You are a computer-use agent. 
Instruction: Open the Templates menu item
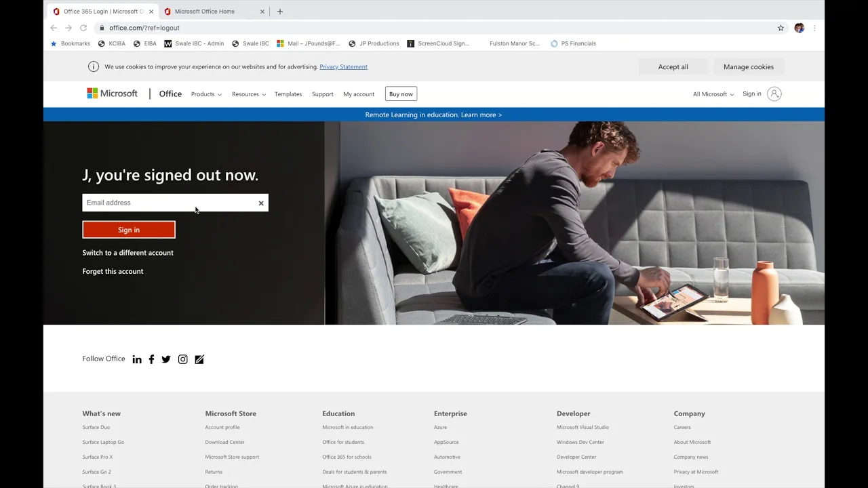[x=288, y=94]
